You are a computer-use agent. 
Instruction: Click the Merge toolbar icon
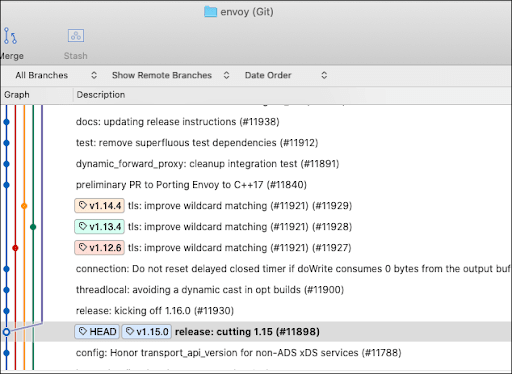(x=10, y=36)
